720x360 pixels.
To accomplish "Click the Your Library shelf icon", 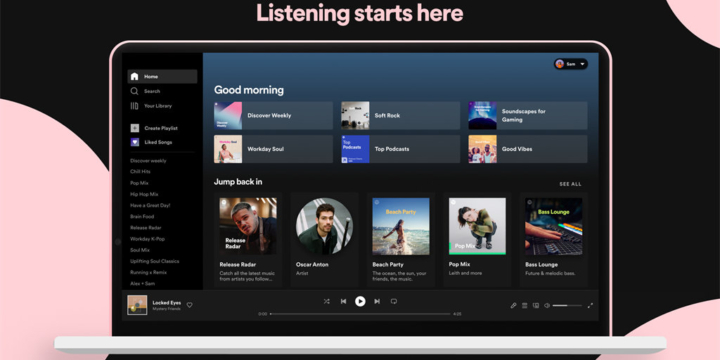I will (134, 106).
